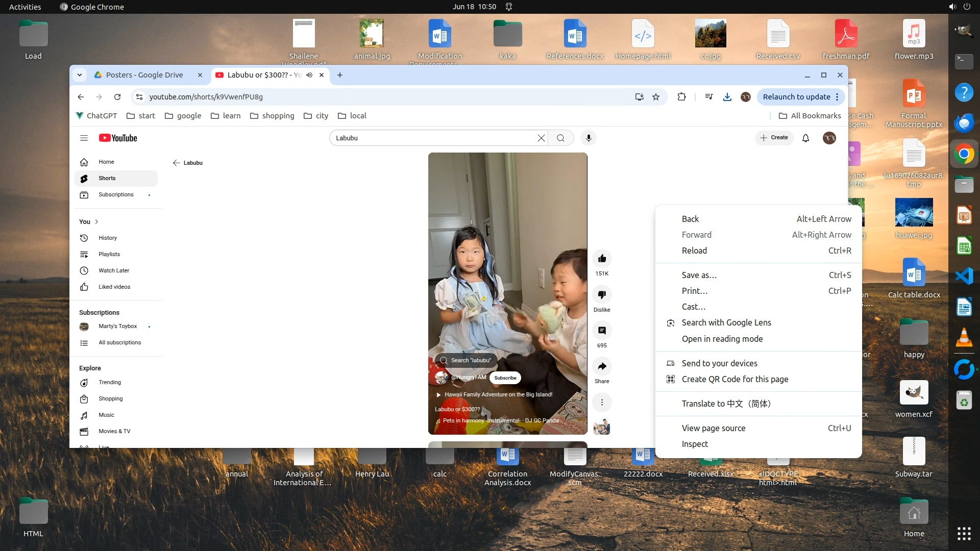Choose Save as… in the context menu
Image resolution: width=980 pixels, height=551 pixels.
click(x=699, y=275)
